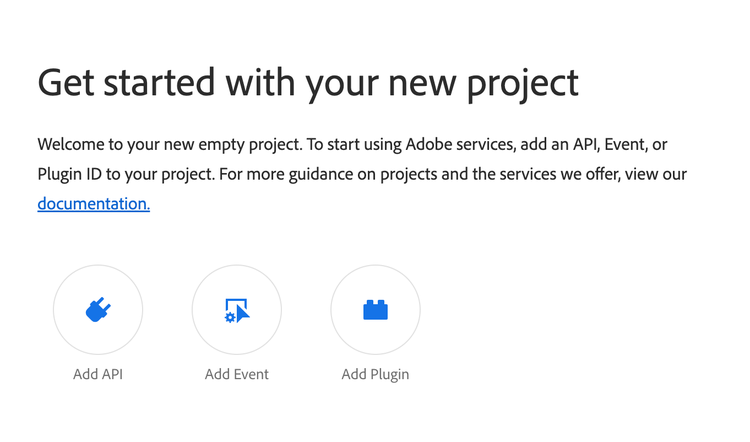Screen dimensions: 750x442
Task: Click the plug prongs in the API icon
Action: click(x=103, y=305)
